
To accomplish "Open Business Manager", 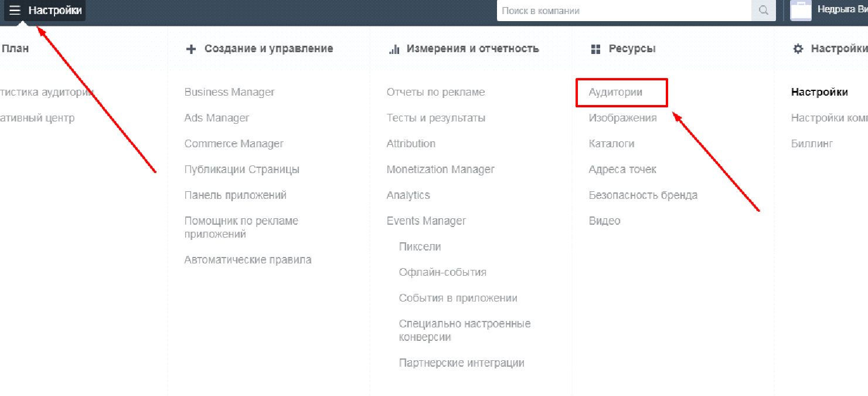I will click(x=229, y=92).
